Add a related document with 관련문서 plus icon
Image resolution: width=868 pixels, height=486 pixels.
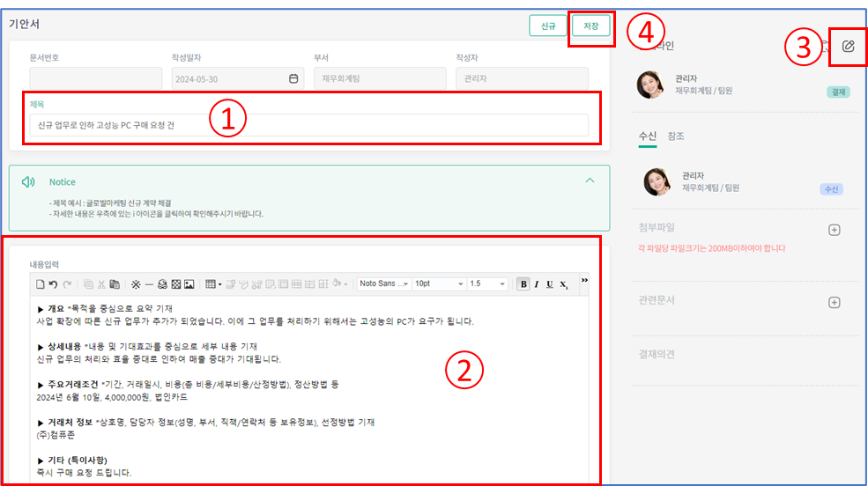click(x=835, y=302)
